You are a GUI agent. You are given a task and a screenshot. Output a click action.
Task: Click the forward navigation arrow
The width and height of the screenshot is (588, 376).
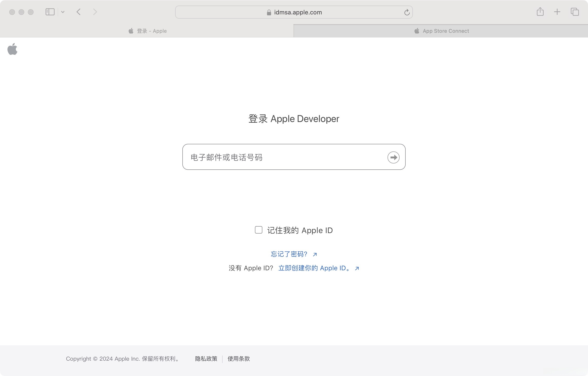95,12
